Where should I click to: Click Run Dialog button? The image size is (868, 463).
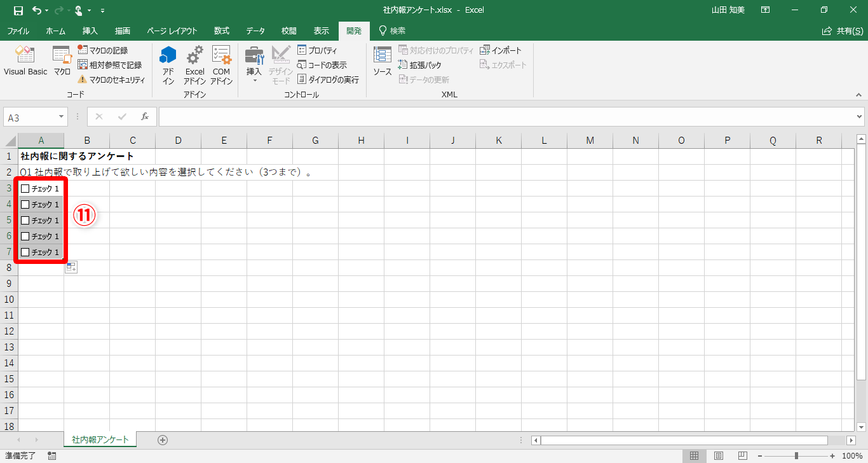(x=328, y=79)
